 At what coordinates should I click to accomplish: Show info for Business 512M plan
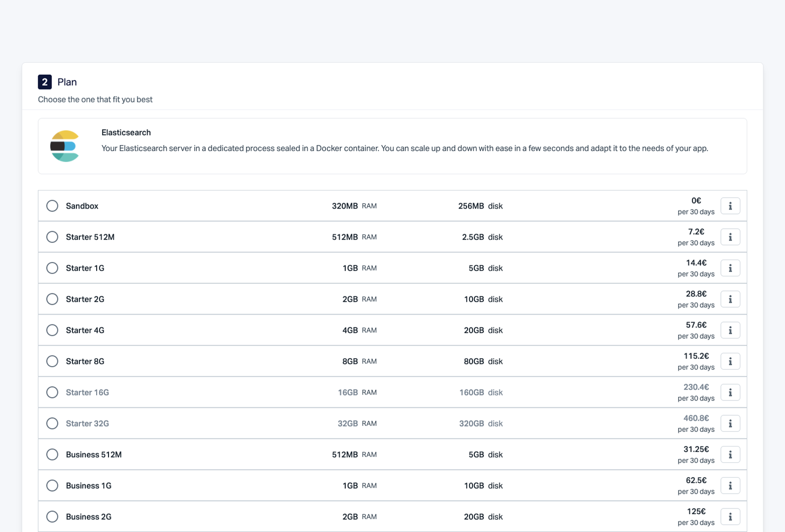(x=730, y=454)
